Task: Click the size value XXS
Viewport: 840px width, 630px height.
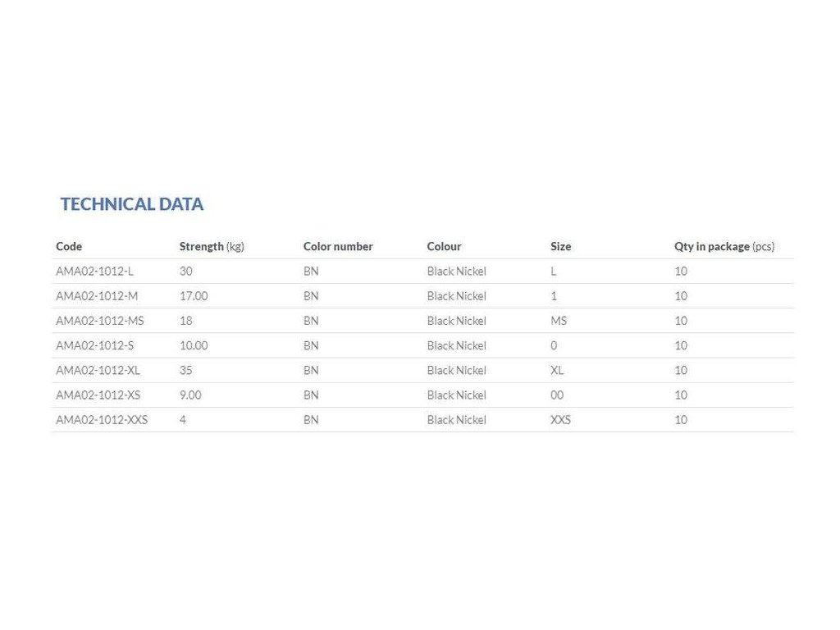Action: 560,419
